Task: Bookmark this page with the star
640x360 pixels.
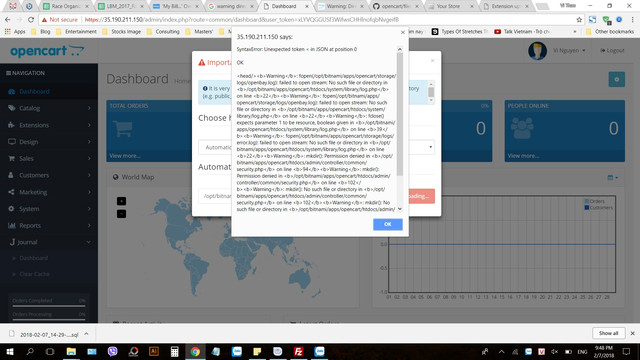Action: click(x=579, y=20)
